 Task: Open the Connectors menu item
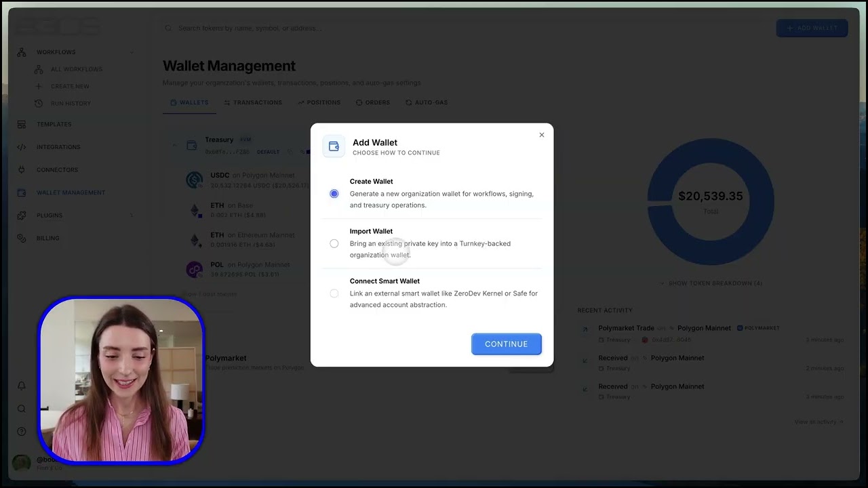point(58,170)
